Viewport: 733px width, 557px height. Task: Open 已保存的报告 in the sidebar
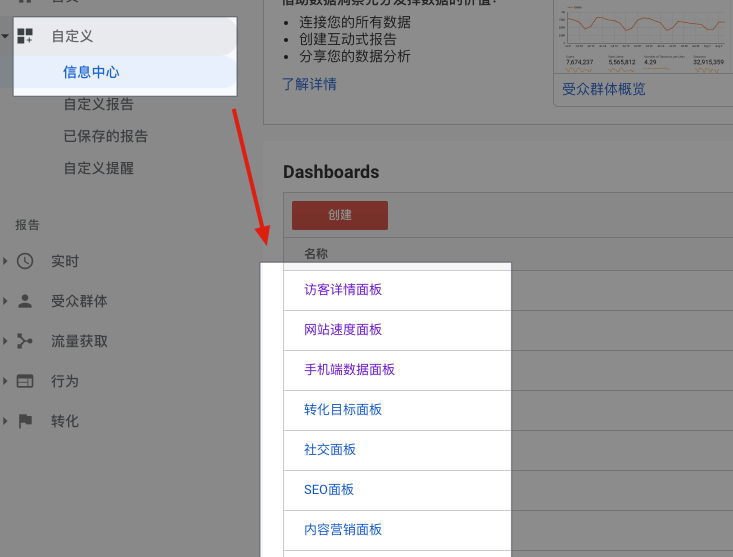(x=105, y=136)
